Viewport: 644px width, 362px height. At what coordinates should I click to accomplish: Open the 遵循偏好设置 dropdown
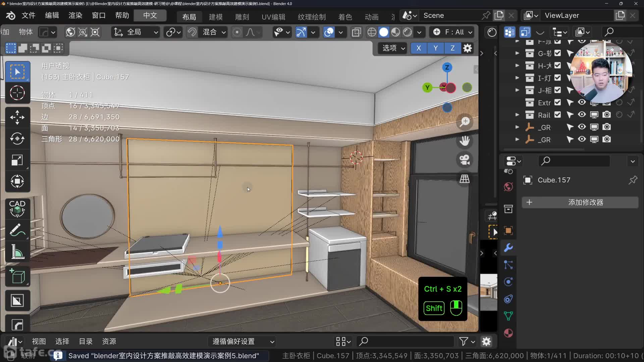(x=243, y=341)
